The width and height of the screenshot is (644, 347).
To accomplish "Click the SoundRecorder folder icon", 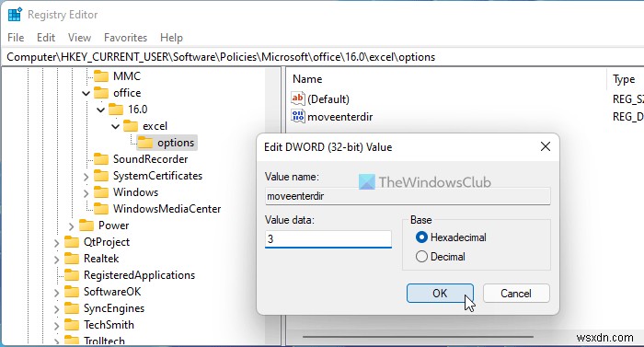I will (x=101, y=159).
